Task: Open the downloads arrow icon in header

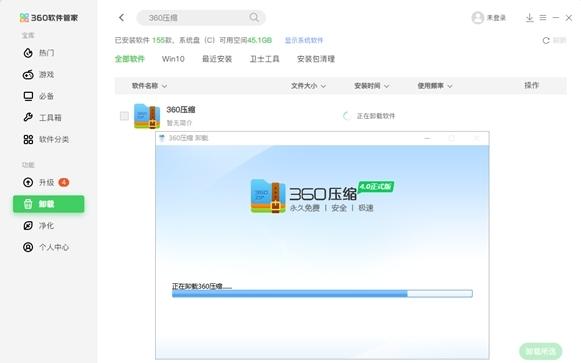Action: tap(529, 17)
